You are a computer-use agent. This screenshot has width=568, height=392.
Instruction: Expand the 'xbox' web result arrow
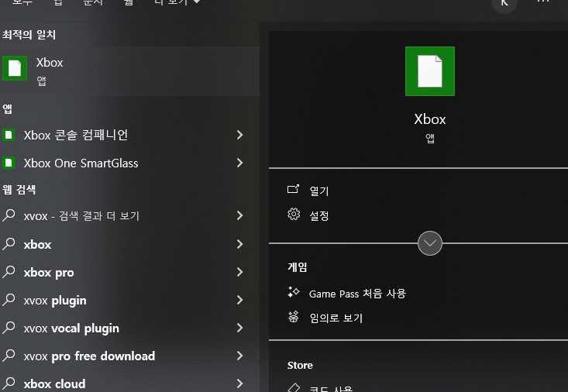[239, 244]
